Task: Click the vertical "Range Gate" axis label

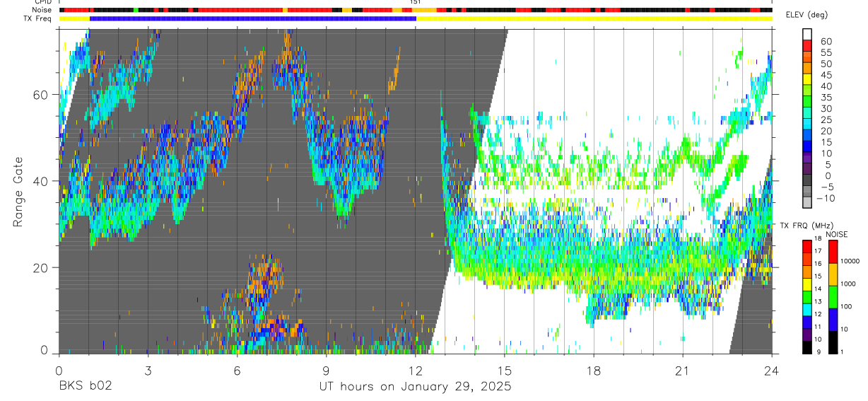Action: (x=18, y=192)
